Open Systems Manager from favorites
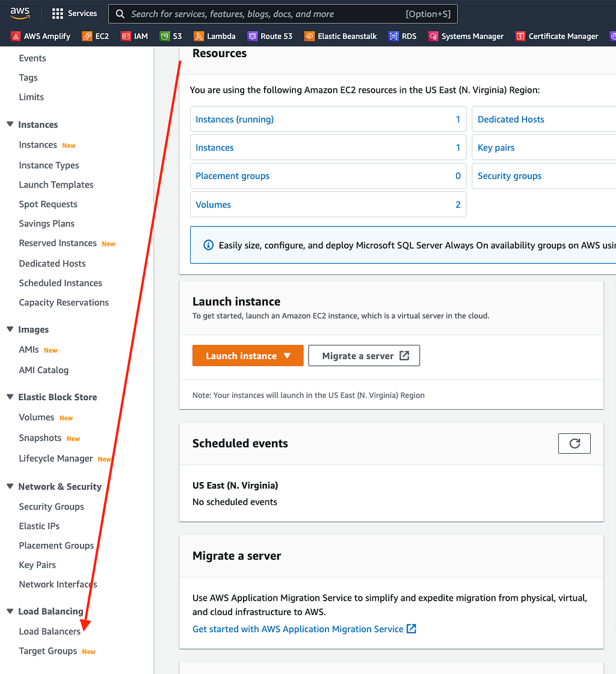 (466, 36)
